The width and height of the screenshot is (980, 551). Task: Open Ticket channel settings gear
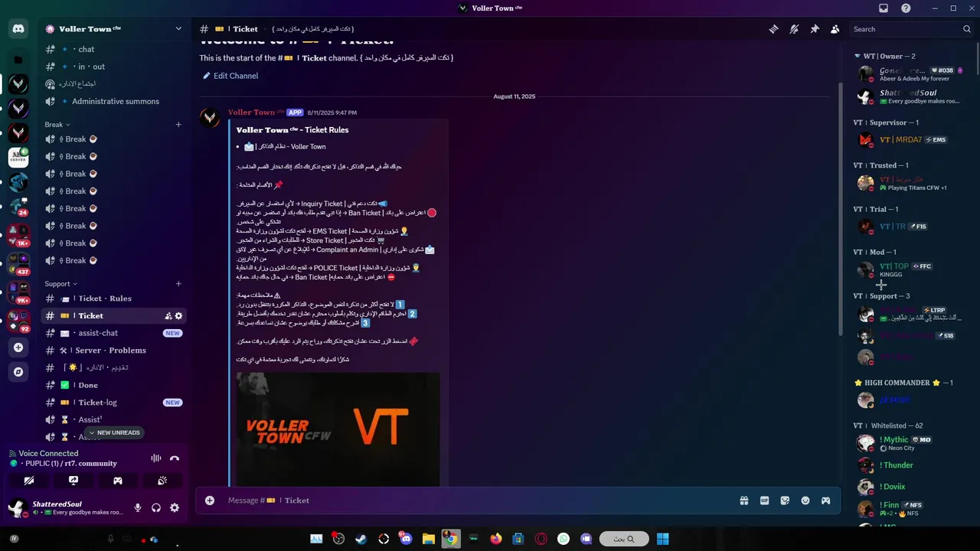tap(178, 316)
